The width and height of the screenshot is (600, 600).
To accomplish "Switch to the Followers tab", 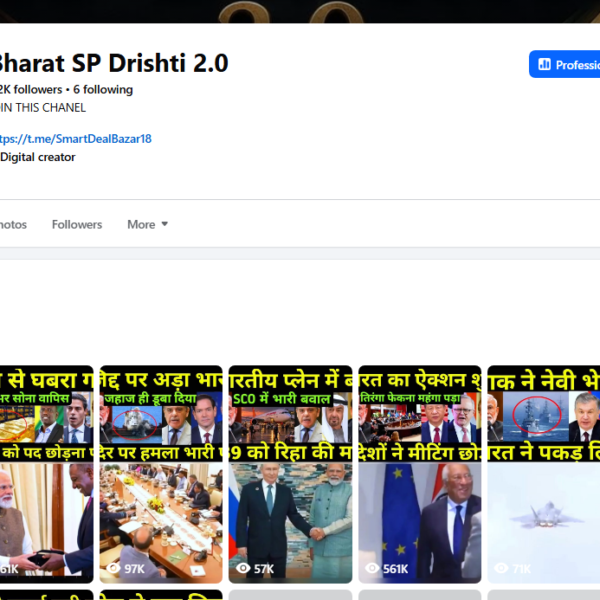I will (77, 224).
